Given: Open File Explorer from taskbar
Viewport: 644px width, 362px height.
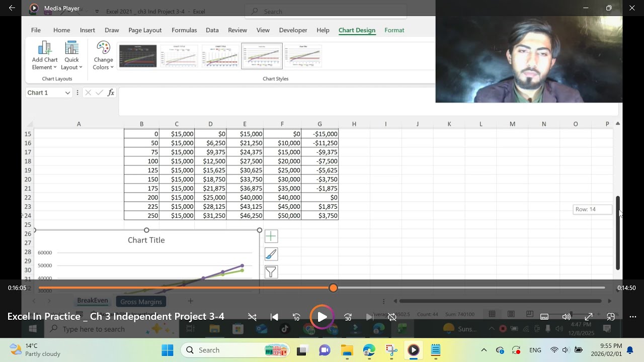Looking at the screenshot, I should coord(347,350).
